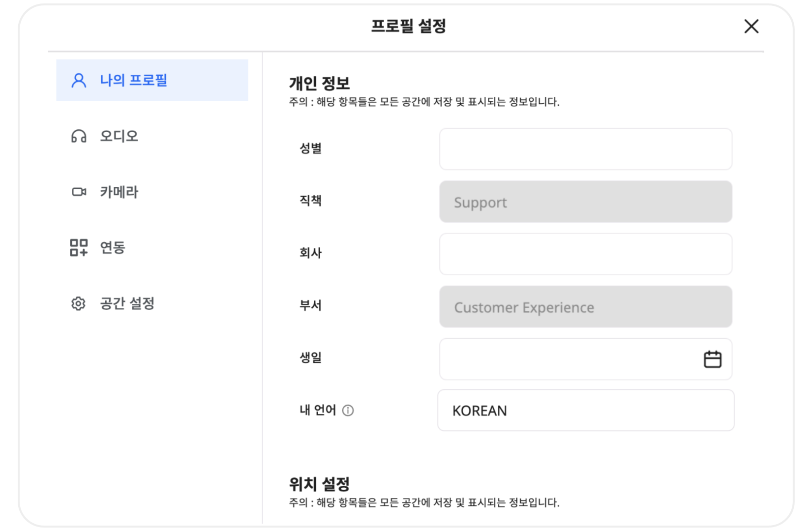812x531 pixels.
Task: Click the 내 언어 label text
Action: click(x=318, y=410)
